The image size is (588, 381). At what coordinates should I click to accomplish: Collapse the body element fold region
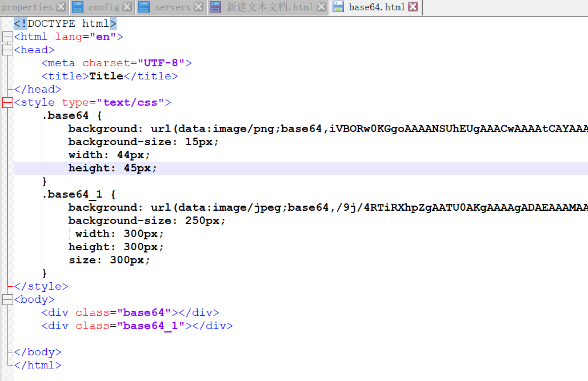(7, 299)
